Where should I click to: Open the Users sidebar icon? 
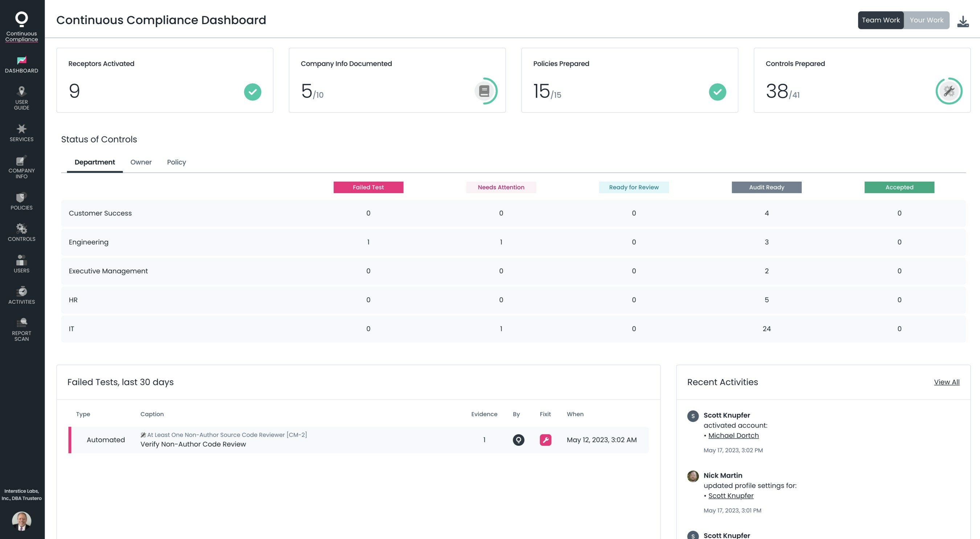(22, 260)
